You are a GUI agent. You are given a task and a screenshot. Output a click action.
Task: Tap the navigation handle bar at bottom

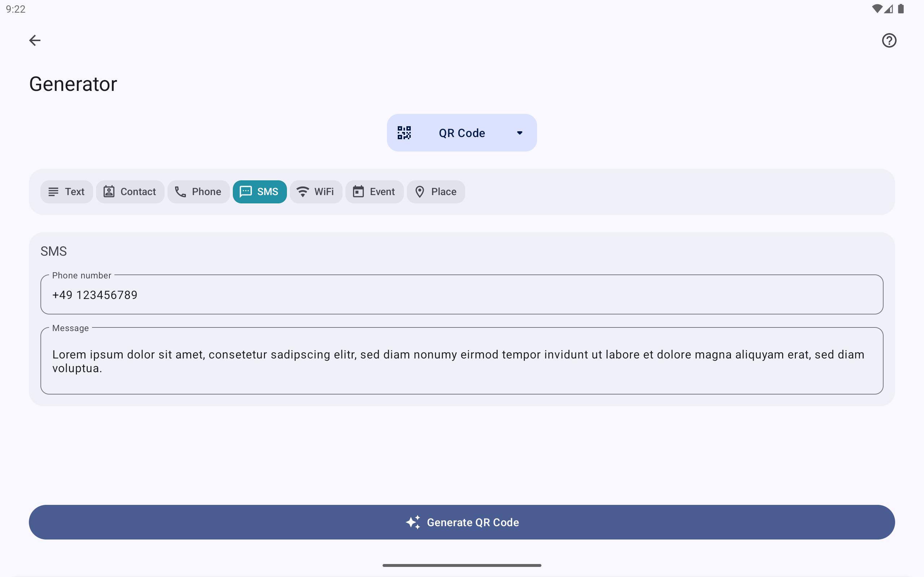coord(462,565)
